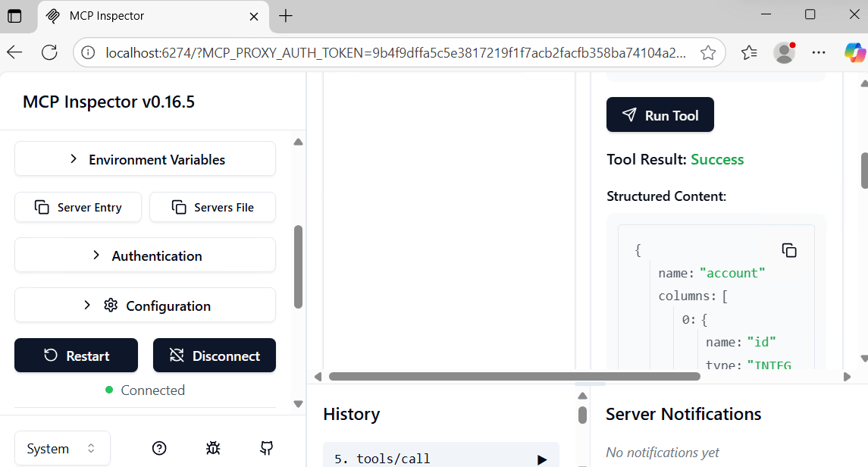Expand the Environment Variables section

pyautogui.click(x=145, y=159)
